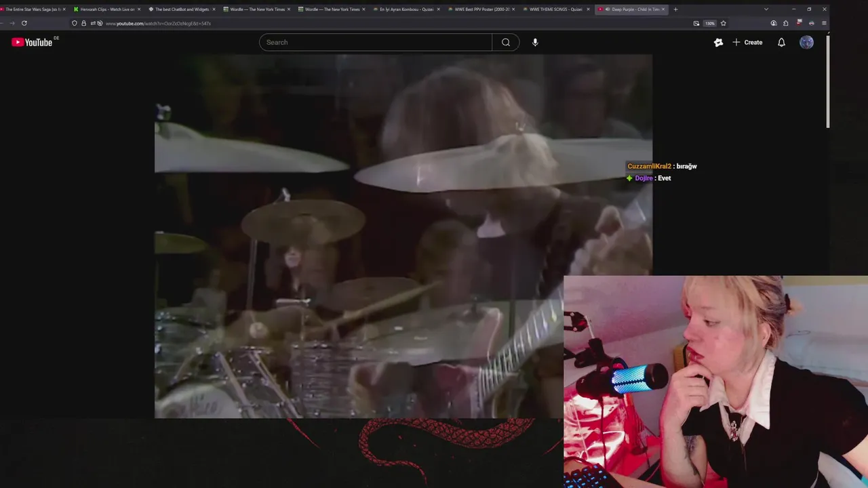Viewport: 868px width, 488px height.
Task: Open the Create button menu
Action: pyautogui.click(x=747, y=42)
